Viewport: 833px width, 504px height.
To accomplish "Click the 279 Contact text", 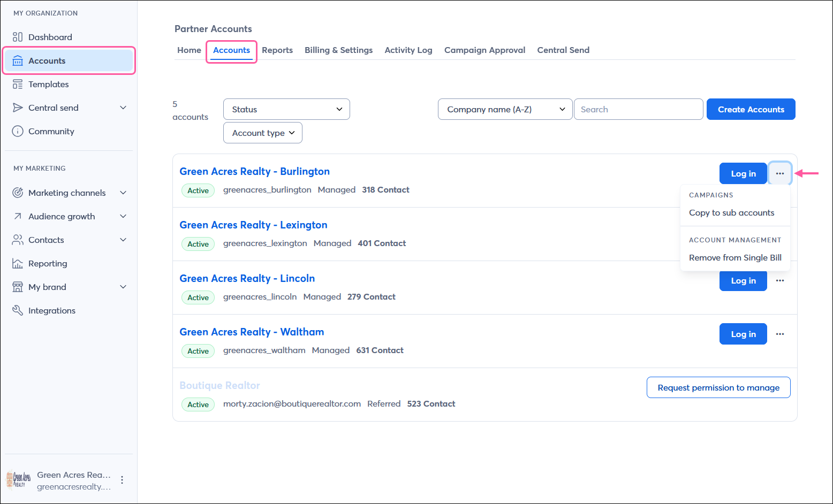I will (372, 296).
